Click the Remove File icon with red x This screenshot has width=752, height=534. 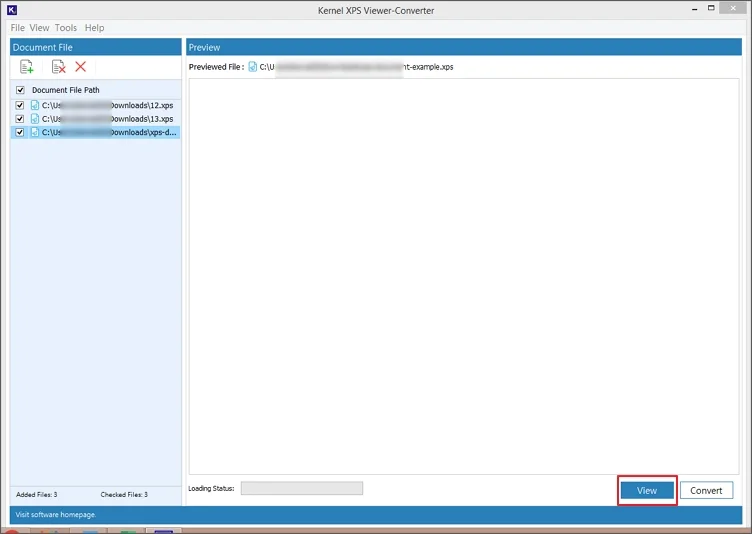point(59,67)
